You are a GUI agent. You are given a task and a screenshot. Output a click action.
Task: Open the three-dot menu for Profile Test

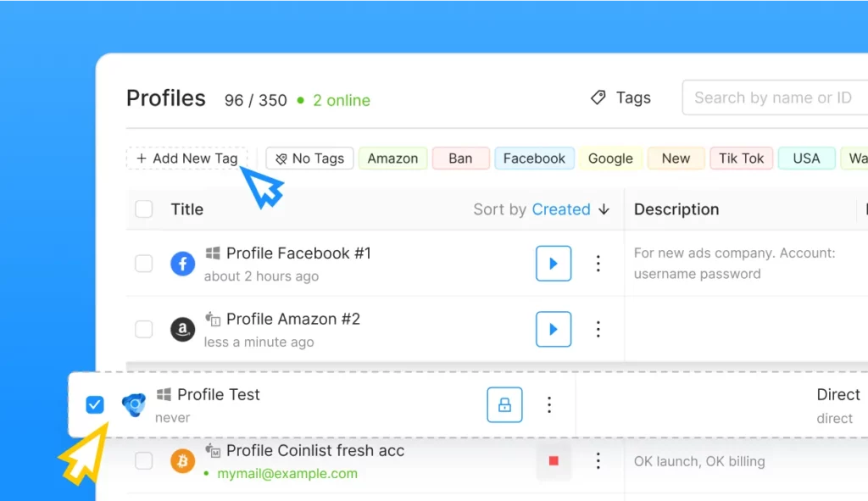point(549,404)
